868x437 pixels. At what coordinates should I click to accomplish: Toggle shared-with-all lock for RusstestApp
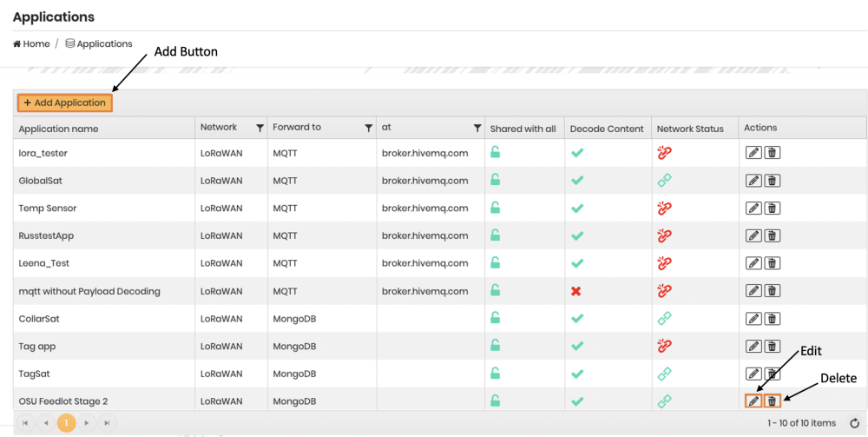(x=495, y=235)
